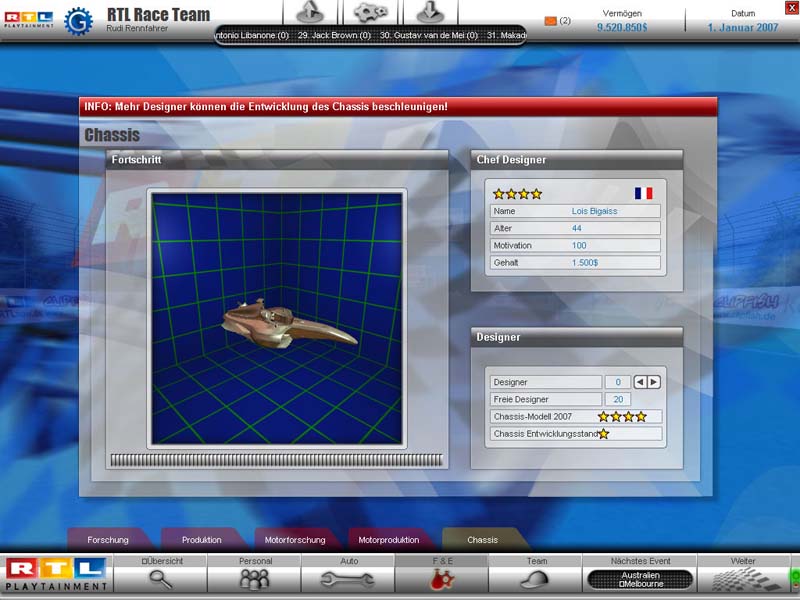This screenshot has width=800, height=600.
Task: Click manager name Rudi Rennfahrer
Action: [x=137, y=29]
